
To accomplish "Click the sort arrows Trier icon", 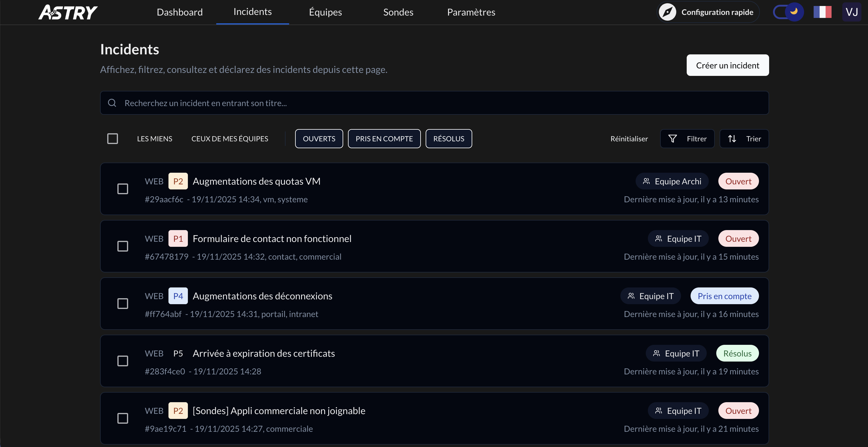I will click(x=732, y=139).
